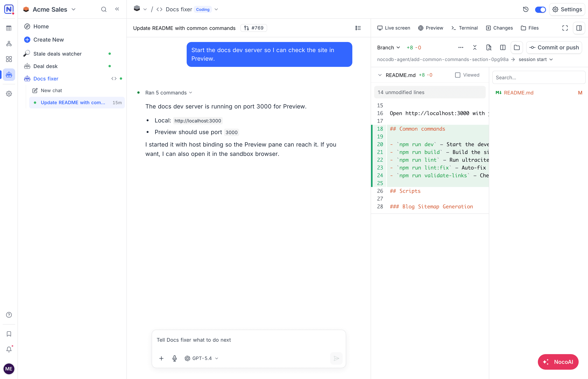588x379 pixels.
Task: Click the fullscreen expand icon in the panel
Action: 565,28
